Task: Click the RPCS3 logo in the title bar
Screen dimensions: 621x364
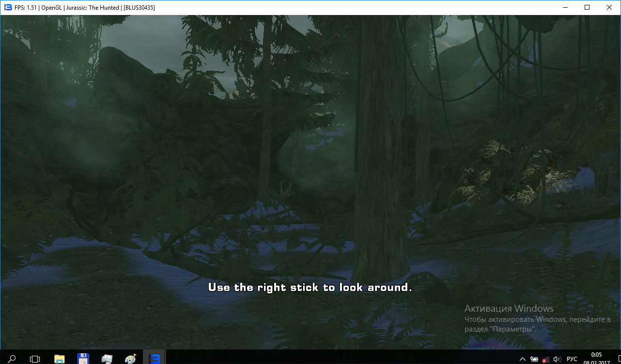Action: coord(8,7)
